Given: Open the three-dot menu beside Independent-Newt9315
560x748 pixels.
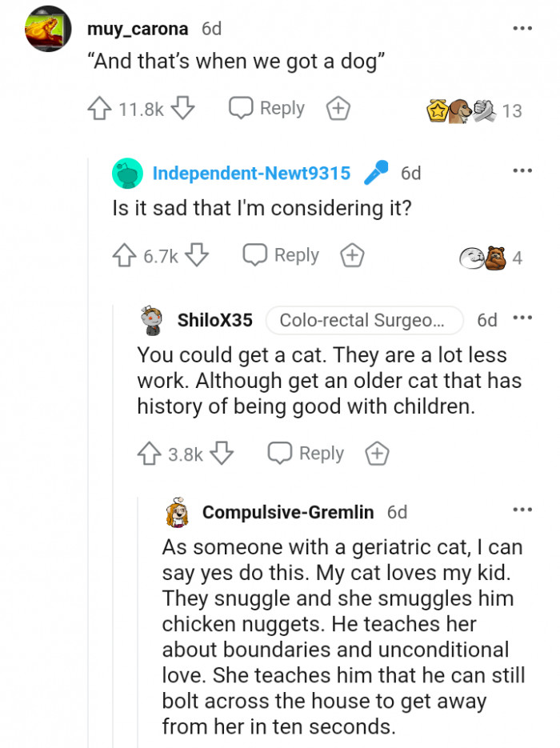Looking at the screenshot, I should 522,170.
